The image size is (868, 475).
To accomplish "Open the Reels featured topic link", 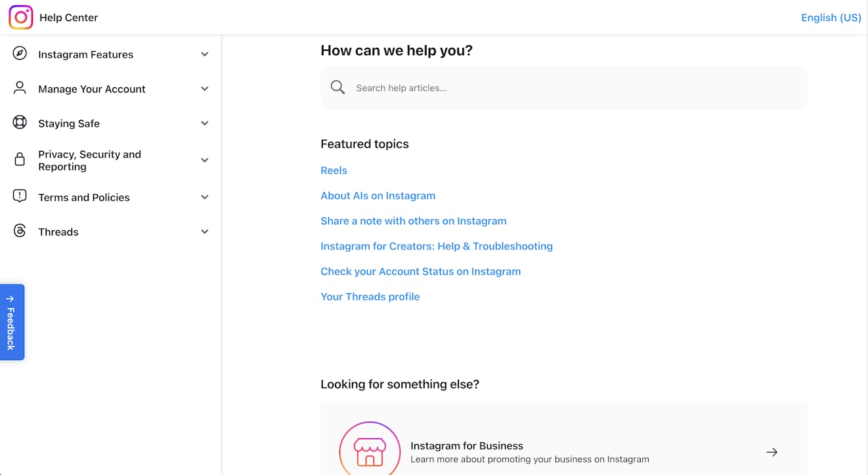I will 334,171.
